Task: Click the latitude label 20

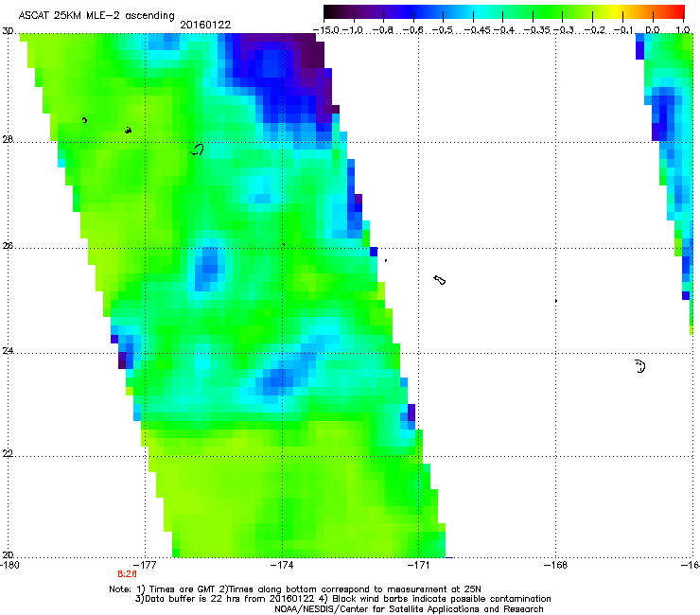Action: tap(8, 554)
